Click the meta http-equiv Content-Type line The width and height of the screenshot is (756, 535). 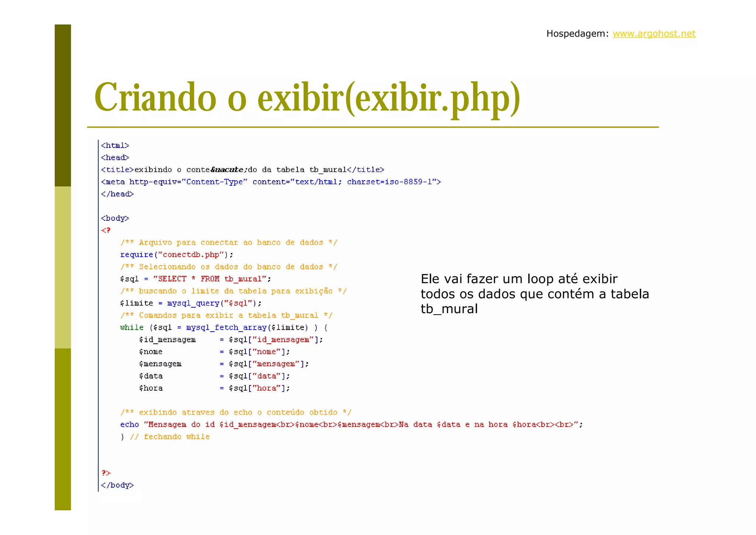271,182
